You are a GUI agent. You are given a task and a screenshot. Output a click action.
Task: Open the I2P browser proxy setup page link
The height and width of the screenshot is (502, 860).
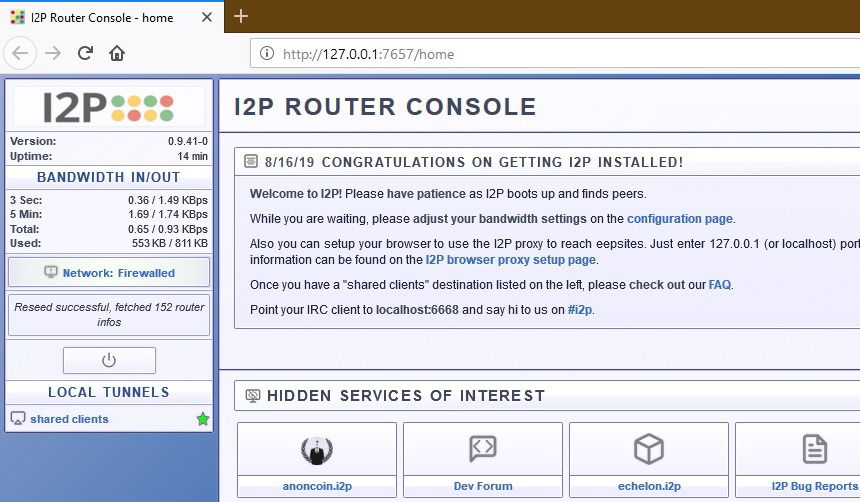511,260
